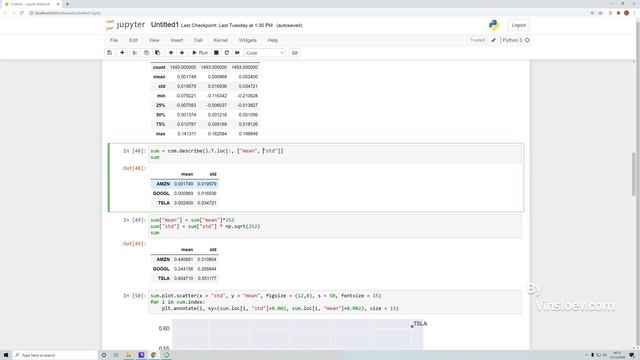Open the Windows Start menu
The height and width of the screenshot is (360, 640).
pyautogui.click(x=6, y=355)
